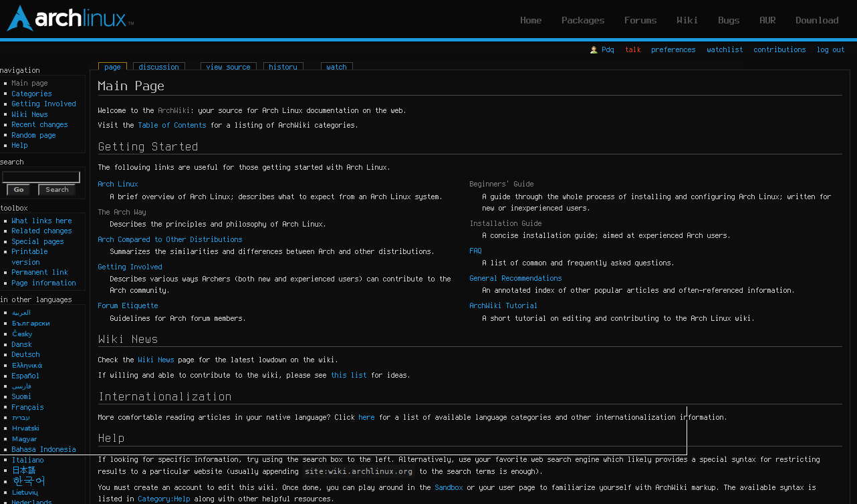Open the Table of Contents
Viewport: 857px width, 504px height.
pos(171,125)
